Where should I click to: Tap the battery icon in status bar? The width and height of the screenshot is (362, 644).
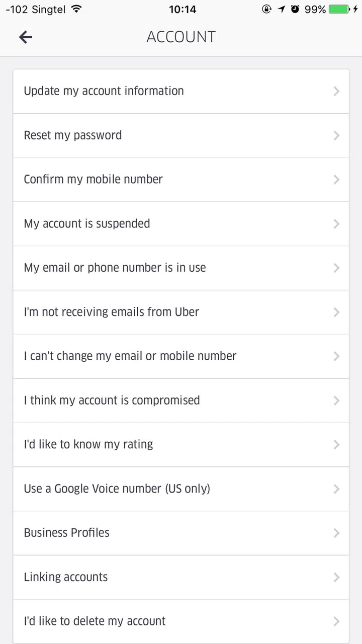pyautogui.click(x=341, y=9)
